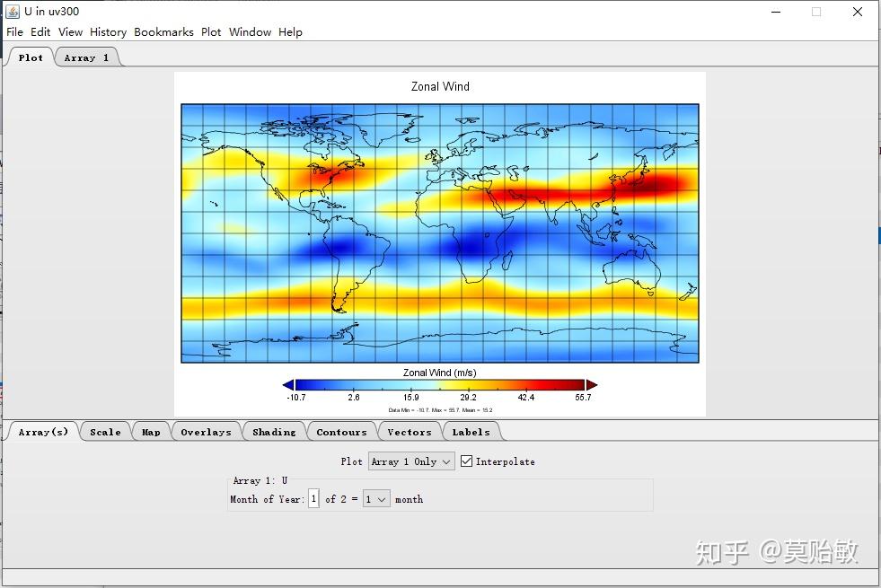Click the 'Array 1: U' label
This screenshot has height=588, width=881.
coord(260,481)
